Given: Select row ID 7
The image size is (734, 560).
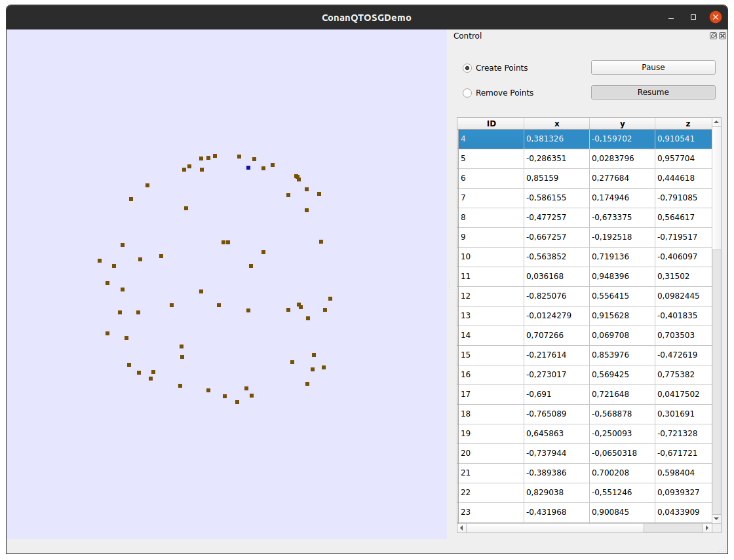Looking at the screenshot, I should [491, 198].
